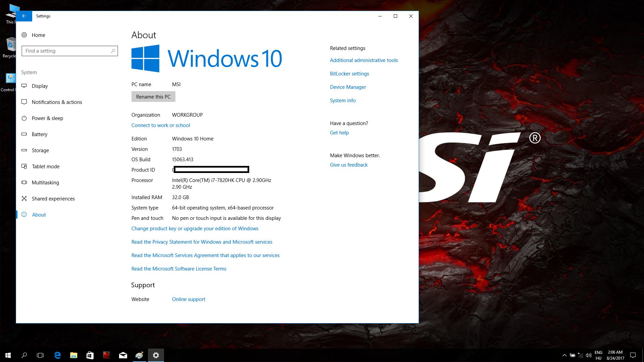Click the Find a setting search field
This screenshot has width=644, height=362.
pos(70,51)
